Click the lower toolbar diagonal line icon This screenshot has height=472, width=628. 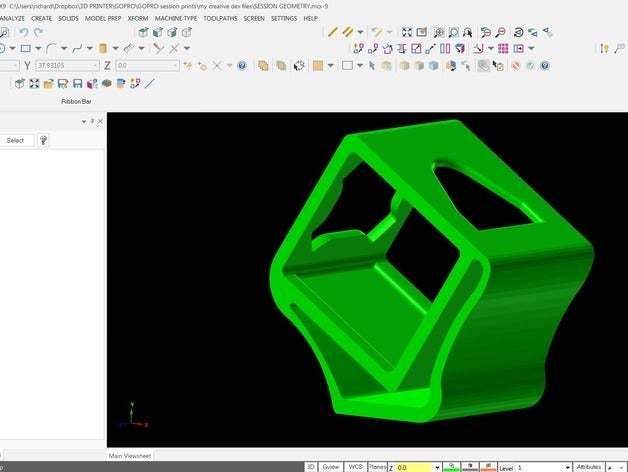(x=149, y=83)
